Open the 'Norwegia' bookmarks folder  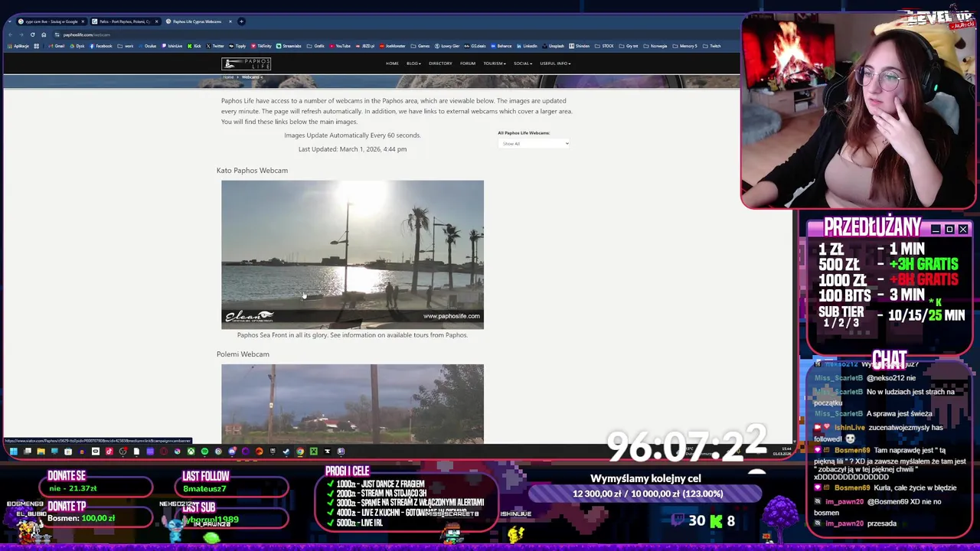point(655,46)
